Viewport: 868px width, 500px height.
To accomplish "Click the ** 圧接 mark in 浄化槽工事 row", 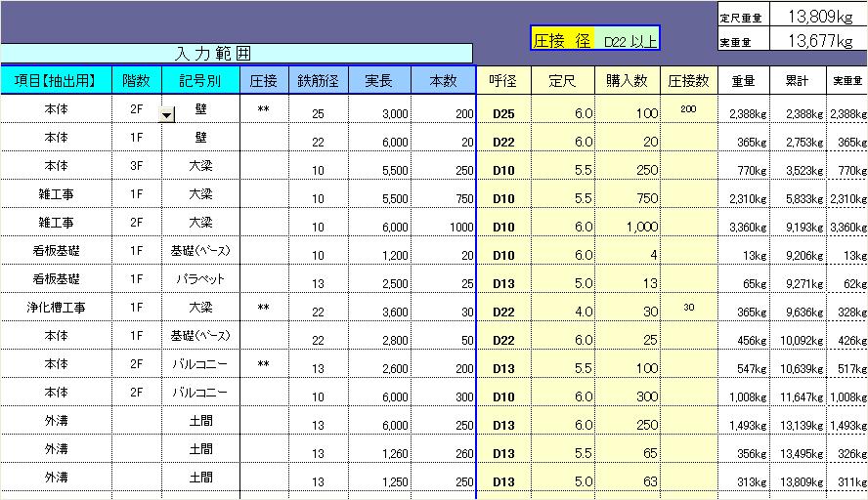I will click(x=264, y=307).
